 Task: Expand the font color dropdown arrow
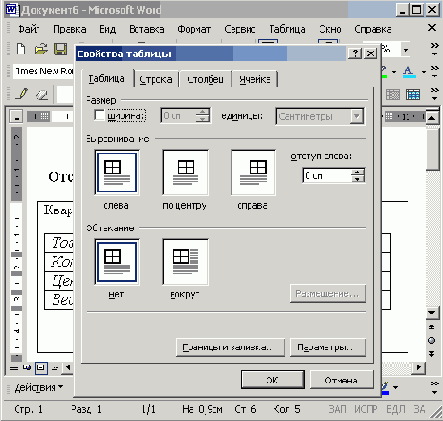pos(423,72)
